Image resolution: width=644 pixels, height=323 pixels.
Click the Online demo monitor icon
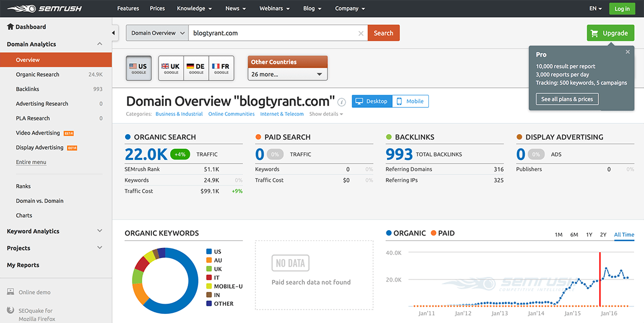tap(11, 292)
